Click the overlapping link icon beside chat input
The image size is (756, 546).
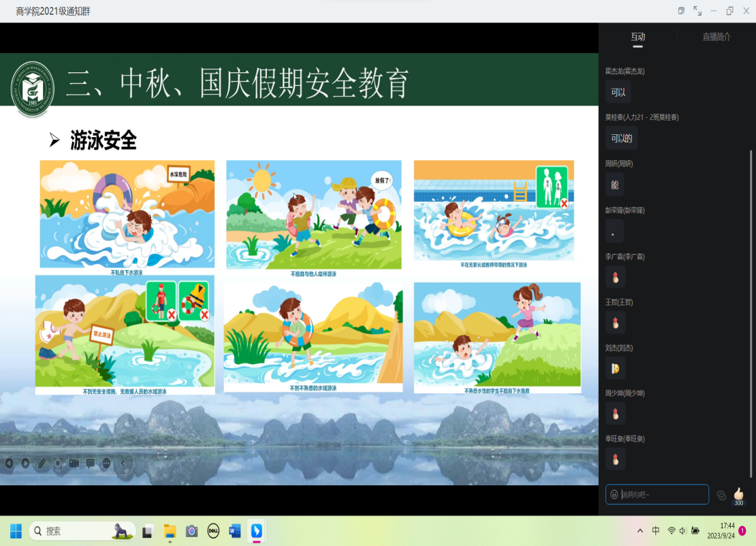[x=721, y=496]
